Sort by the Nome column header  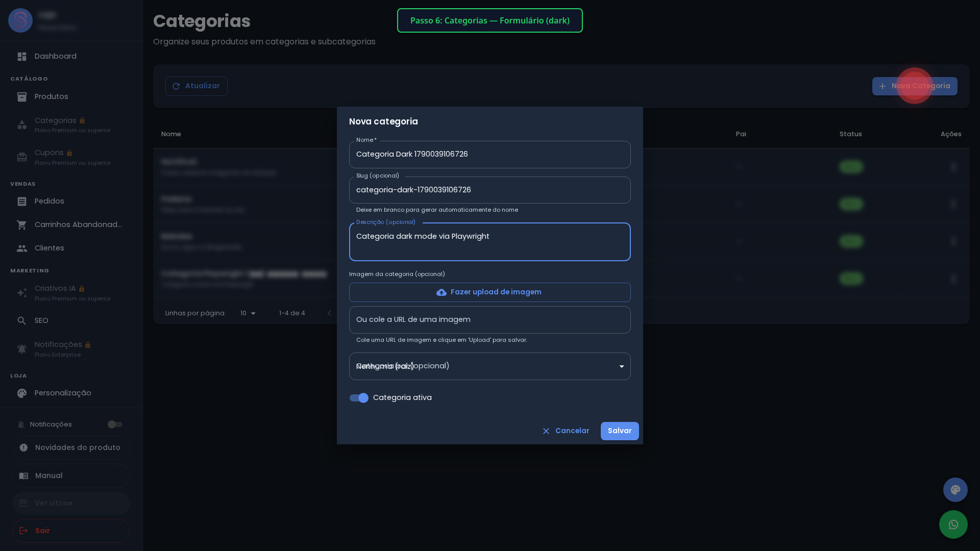coord(171,134)
